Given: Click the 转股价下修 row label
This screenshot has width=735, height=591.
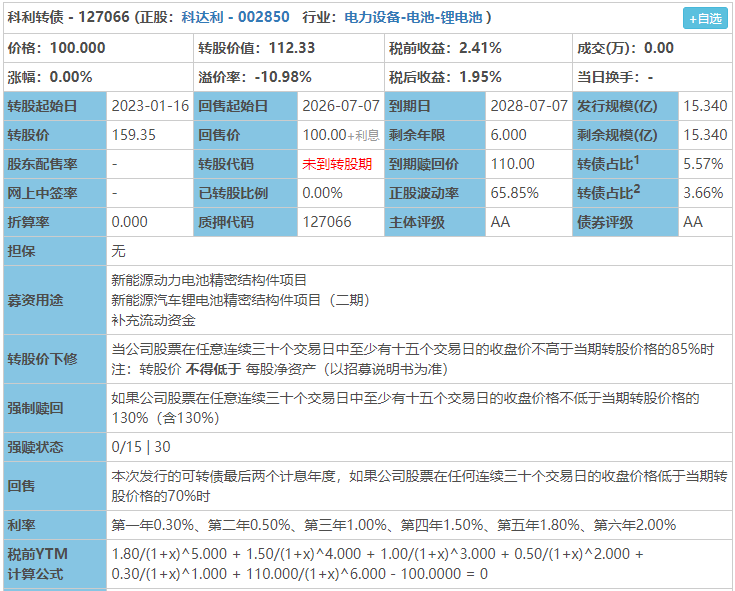Looking at the screenshot, I should 55,359.
